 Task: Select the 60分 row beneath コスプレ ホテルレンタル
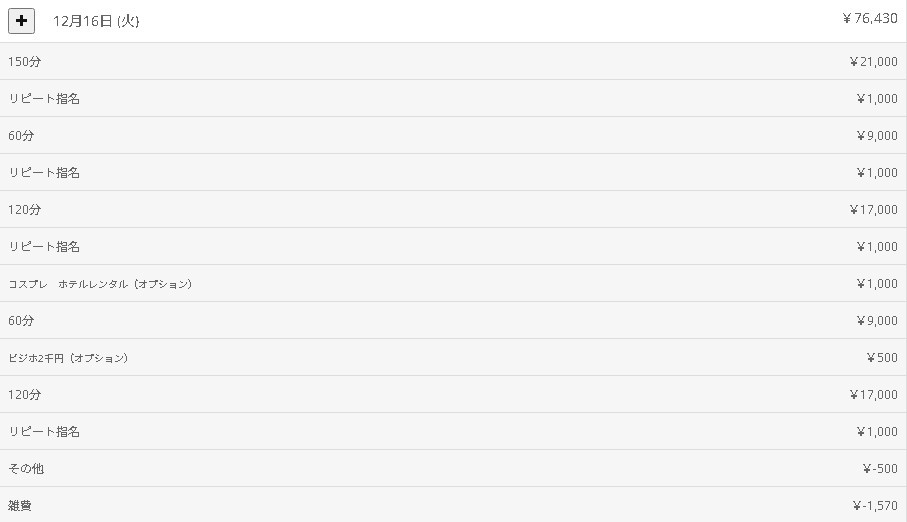(21, 321)
